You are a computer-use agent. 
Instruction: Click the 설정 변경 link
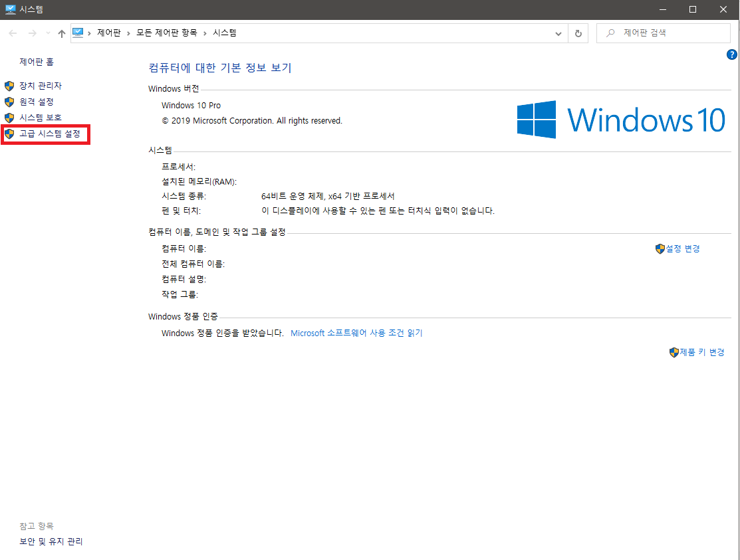click(x=682, y=248)
